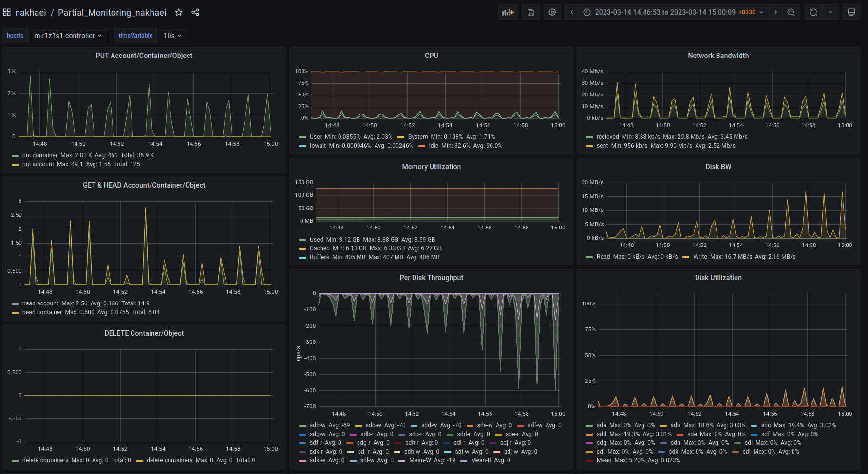
Task: Toggle the 'put container' legend series
Action: tap(39, 155)
